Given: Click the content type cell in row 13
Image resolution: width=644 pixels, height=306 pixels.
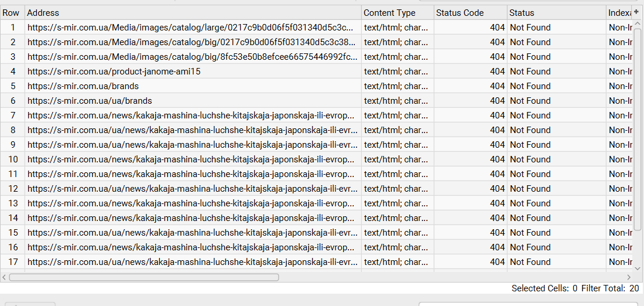Looking at the screenshot, I should click(x=396, y=203).
